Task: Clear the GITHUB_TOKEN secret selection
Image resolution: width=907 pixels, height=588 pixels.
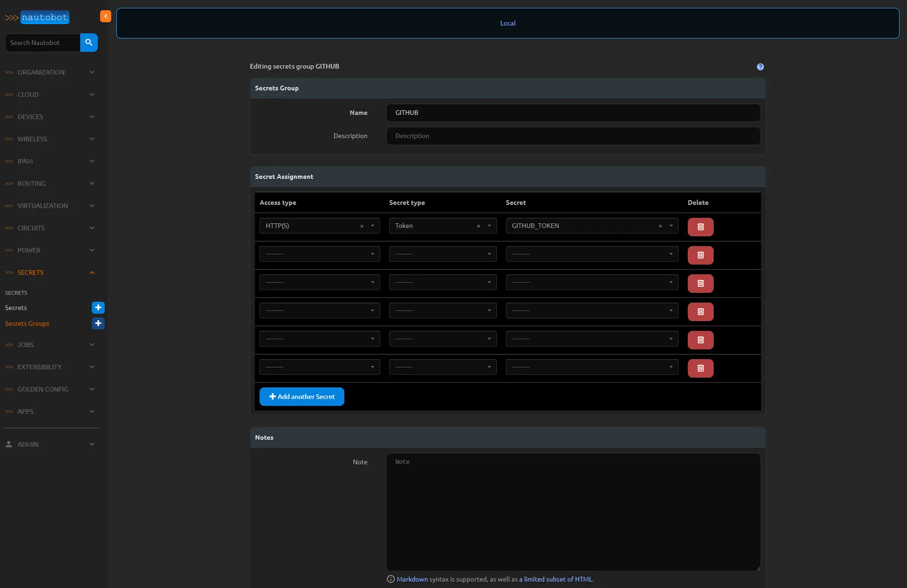Action: 660,226
